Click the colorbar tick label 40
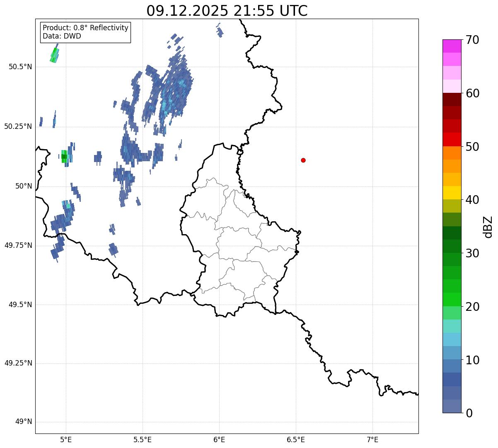 click(472, 200)
